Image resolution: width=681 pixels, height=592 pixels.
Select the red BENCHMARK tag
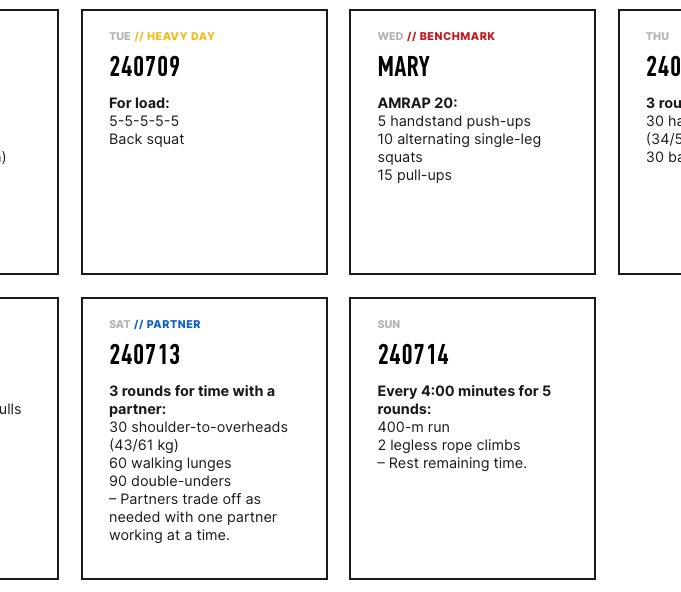451,36
